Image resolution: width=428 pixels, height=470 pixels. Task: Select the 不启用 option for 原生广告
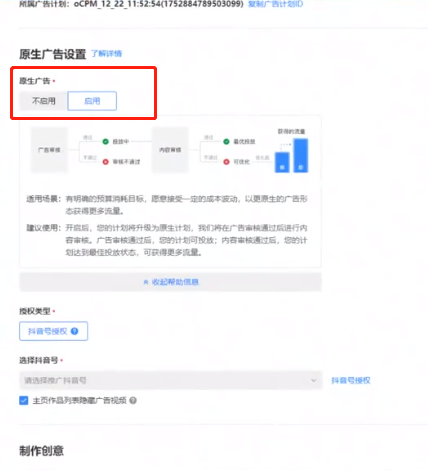(43, 101)
